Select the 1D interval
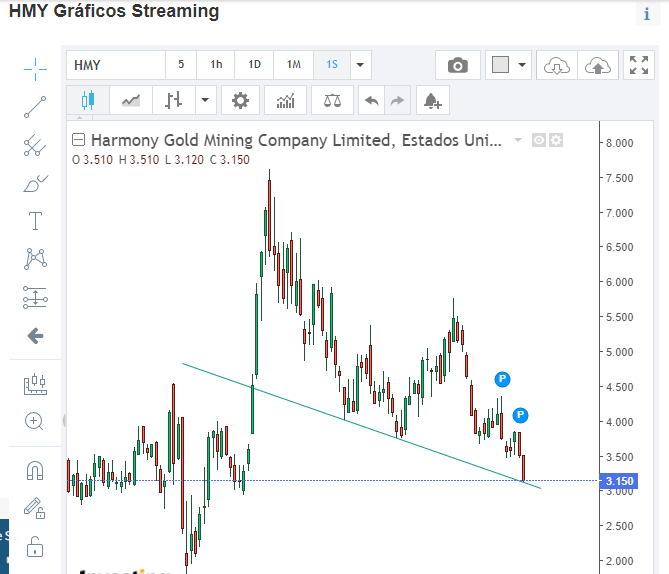Viewport: 669px width, 574px height. (x=254, y=65)
